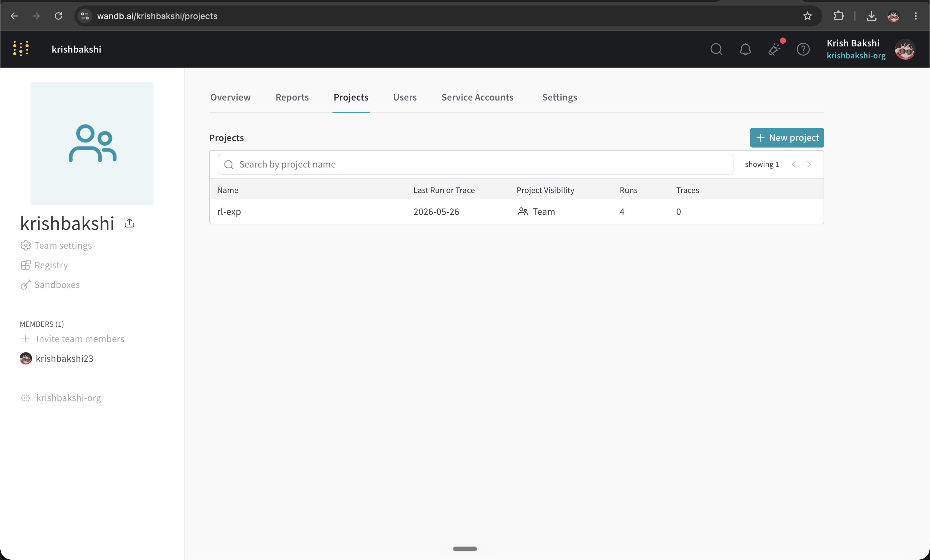Click the browser forward arrow
The width and height of the screenshot is (930, 560).
[x=36, y=16]
